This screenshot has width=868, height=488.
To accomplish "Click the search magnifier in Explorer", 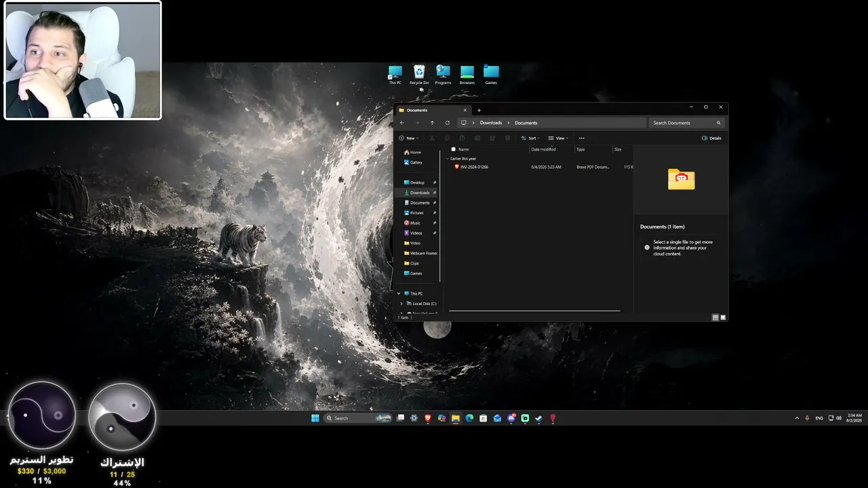I will [x=719, y=123].
